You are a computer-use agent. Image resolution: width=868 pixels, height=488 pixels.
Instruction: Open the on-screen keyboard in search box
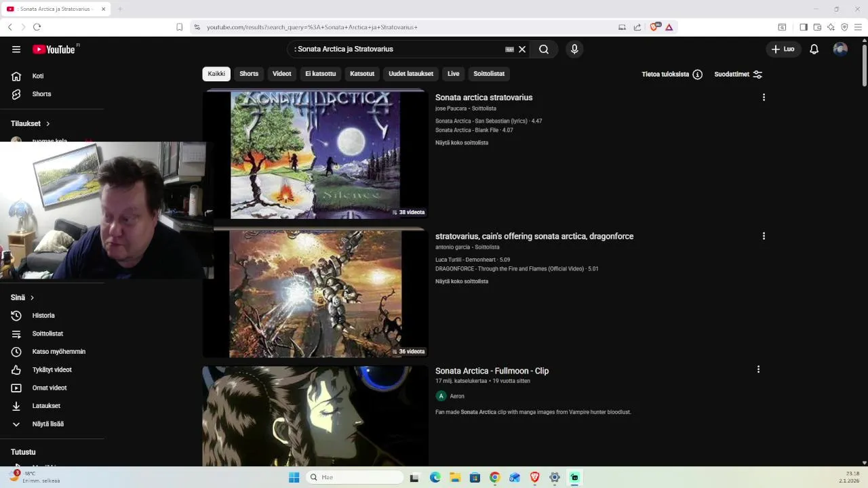click(x=509, y=49)
